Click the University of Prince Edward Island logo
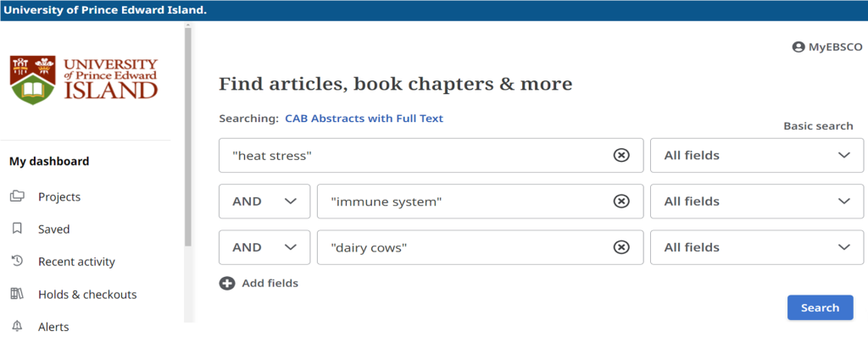 coord(84,79)
